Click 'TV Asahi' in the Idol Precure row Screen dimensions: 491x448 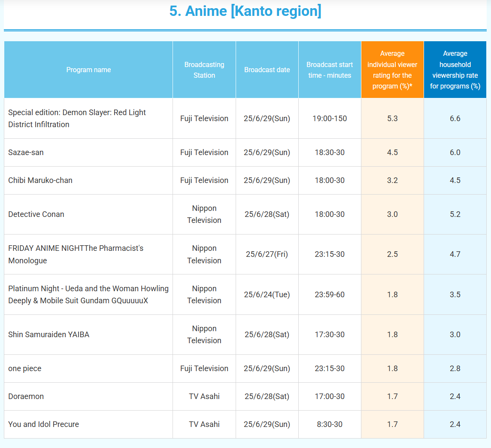click(x=204, y=424)
